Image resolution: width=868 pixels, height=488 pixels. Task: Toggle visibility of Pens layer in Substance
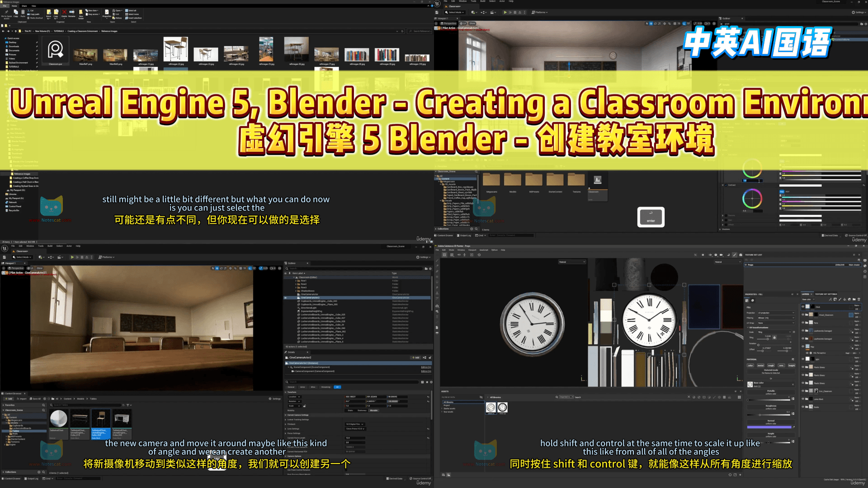pos(803,323)
